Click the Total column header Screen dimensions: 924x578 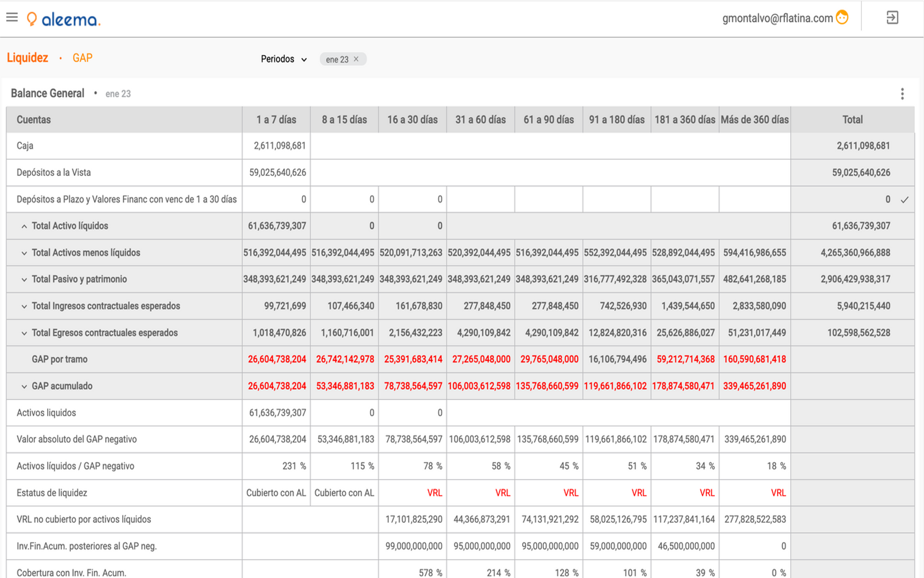pyautogui.click(x=852, y=120)
